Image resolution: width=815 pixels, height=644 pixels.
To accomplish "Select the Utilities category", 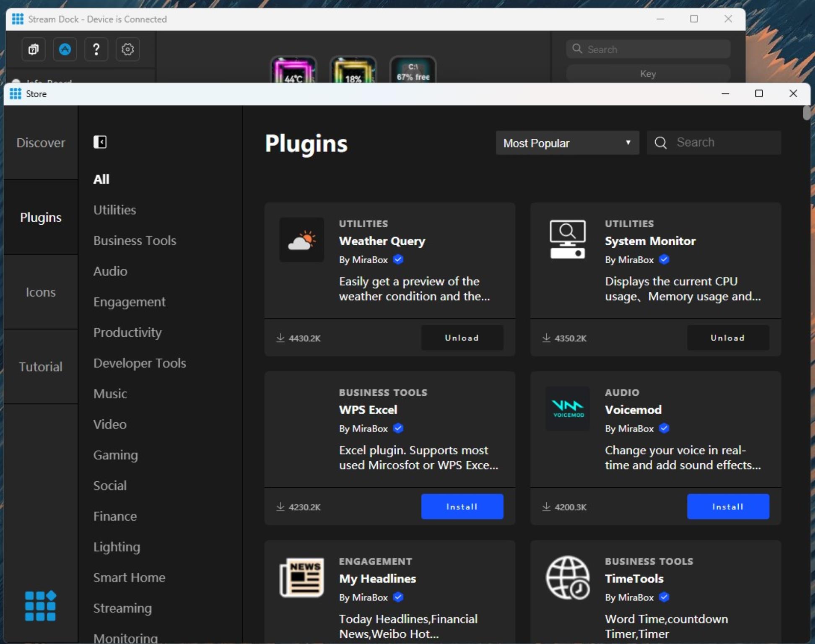I will tap(114, 210).
